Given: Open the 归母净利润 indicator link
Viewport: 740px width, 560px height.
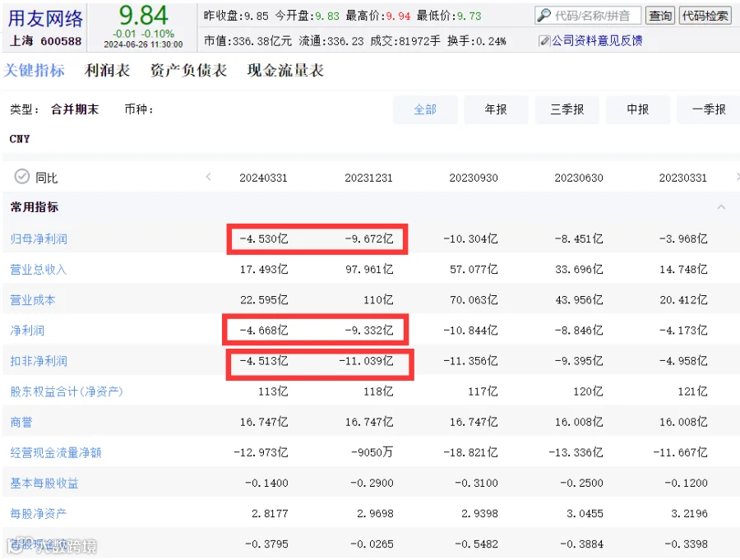Looking at the screenshot, I should (x=39, y=239).
